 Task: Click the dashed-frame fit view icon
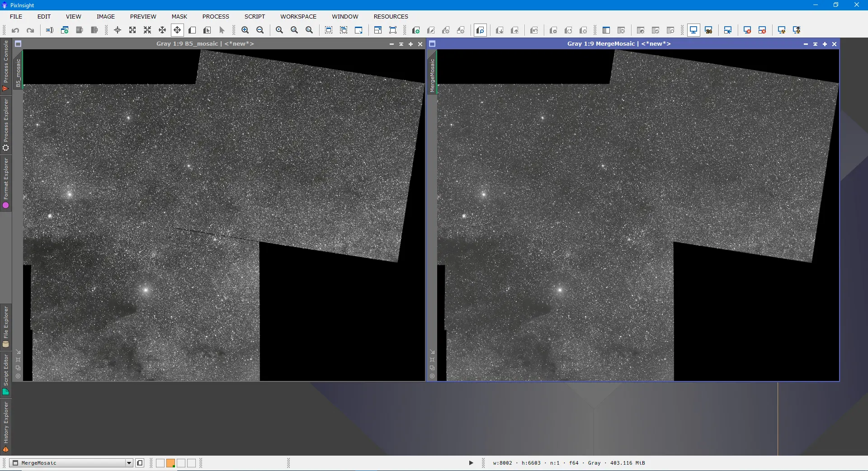click(x=329, y=30)
